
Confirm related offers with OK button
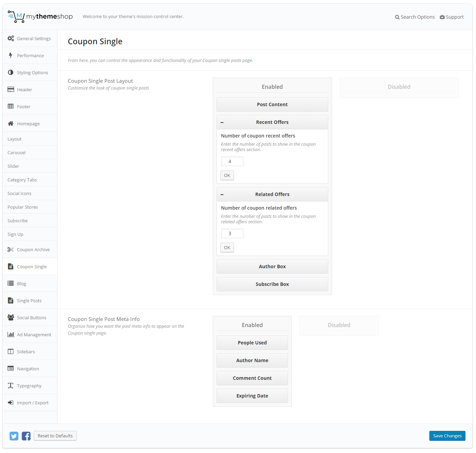pyautogui.click(x=227, y=248)
